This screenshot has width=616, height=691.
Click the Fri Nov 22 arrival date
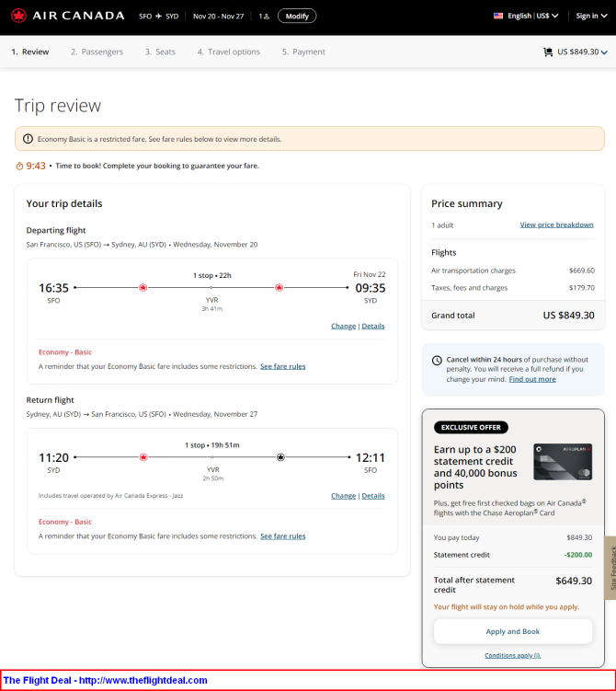370,274
